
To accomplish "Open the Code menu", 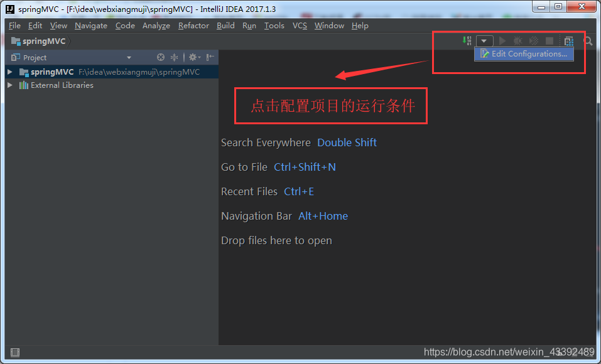I will 125,26.
